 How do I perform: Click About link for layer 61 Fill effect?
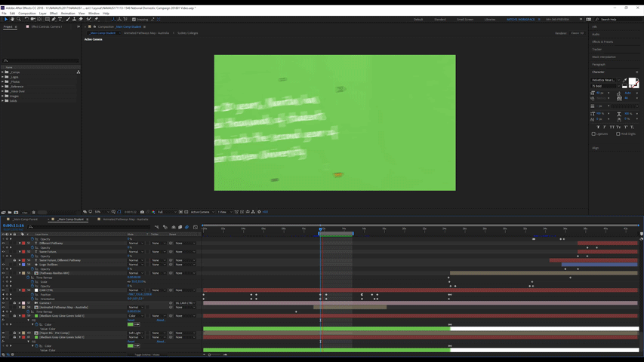click(161, 342)
